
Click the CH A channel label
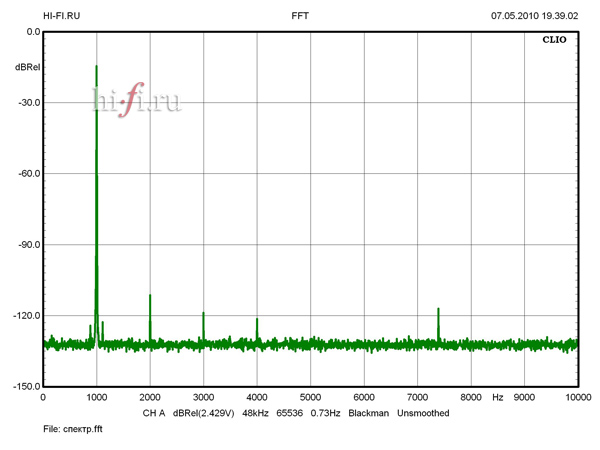pos(153,413)
